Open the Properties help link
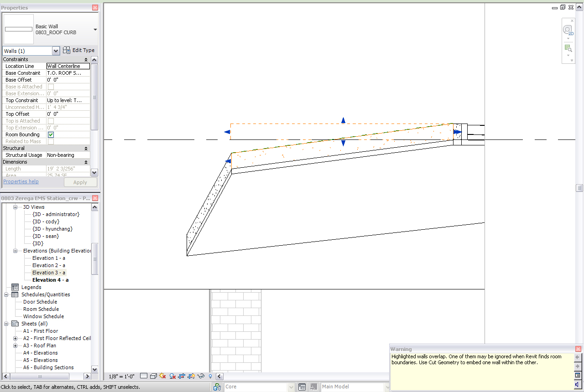The height and width of the screenshot is (392, 584). tap(21, 181)
